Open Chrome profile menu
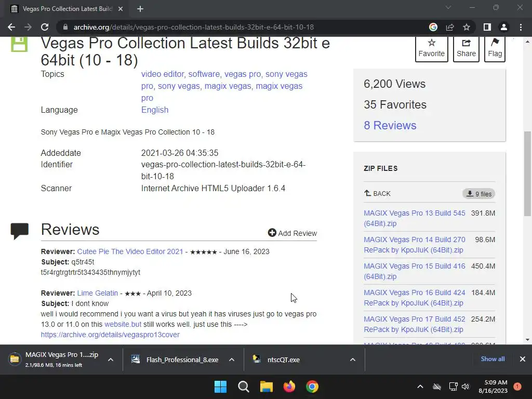Image resolution: width=532 pixels, height=399 pixels. 504,27
